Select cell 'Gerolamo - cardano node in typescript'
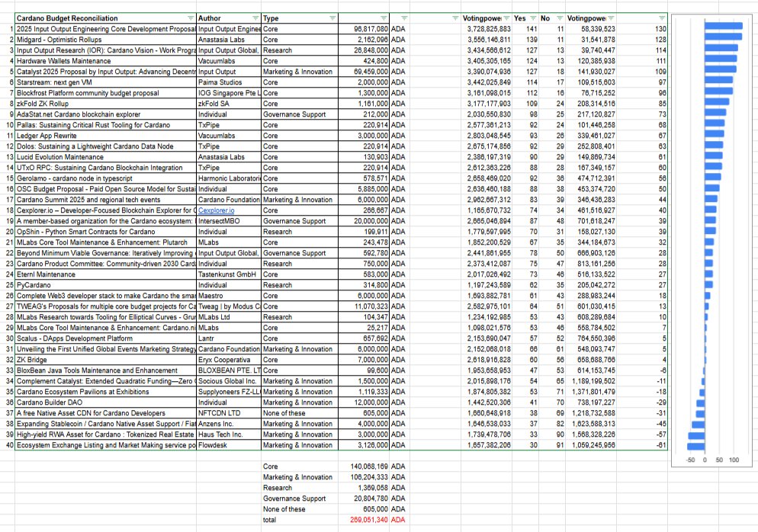Screen dimensions: 758x532 coord(105,178)
